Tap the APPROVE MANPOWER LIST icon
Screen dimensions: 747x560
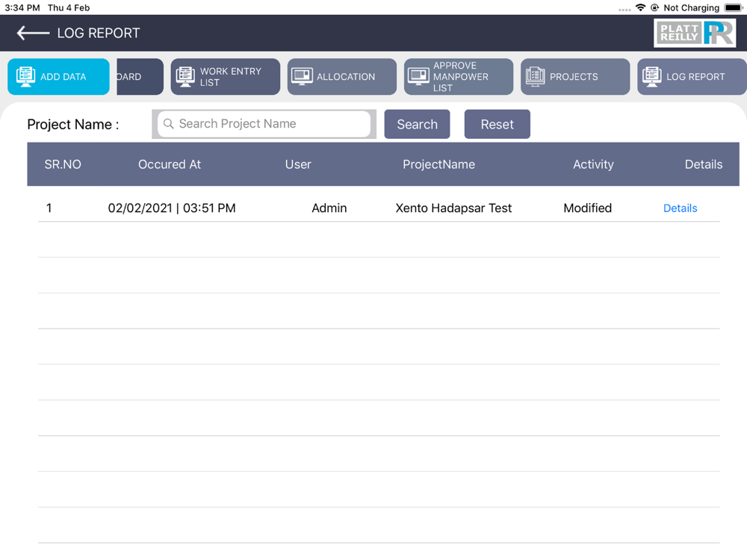418,77
